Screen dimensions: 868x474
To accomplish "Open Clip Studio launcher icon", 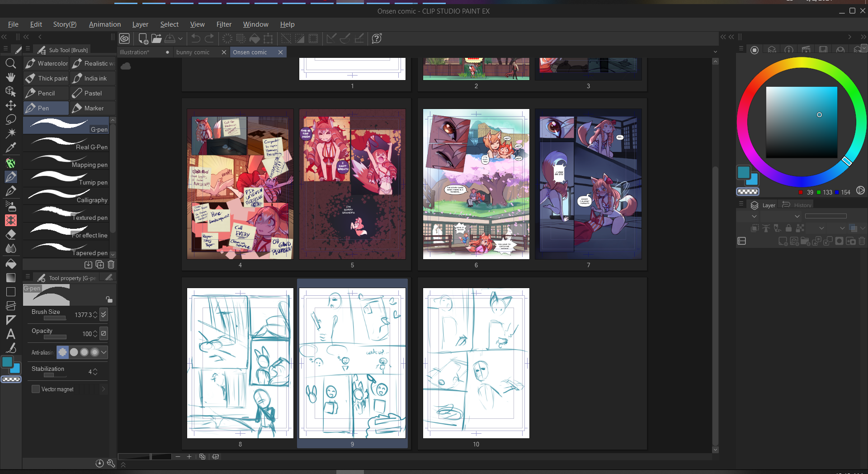I will (124, 39).
